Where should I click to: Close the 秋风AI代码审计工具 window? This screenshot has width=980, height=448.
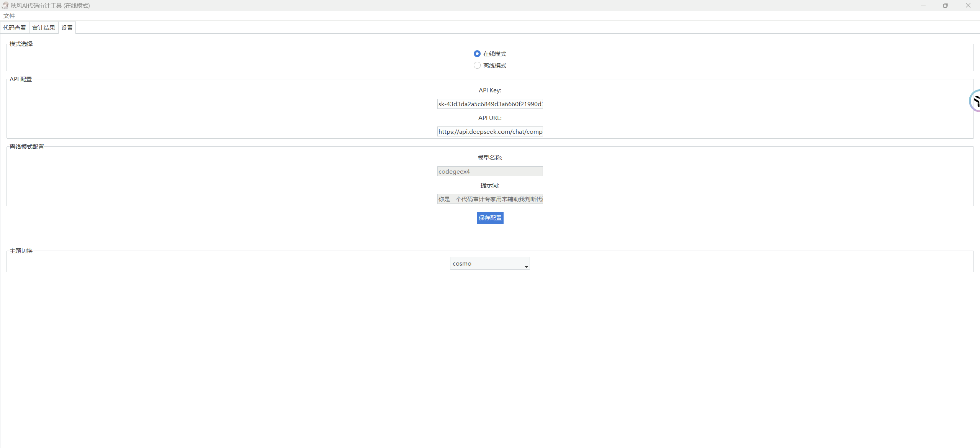(968, 5)
